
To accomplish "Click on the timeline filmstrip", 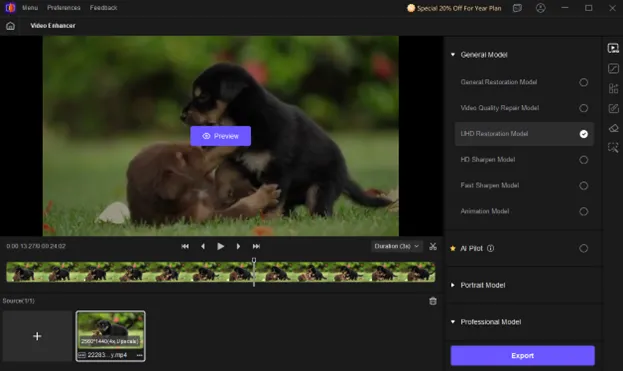I will (221, 272).
